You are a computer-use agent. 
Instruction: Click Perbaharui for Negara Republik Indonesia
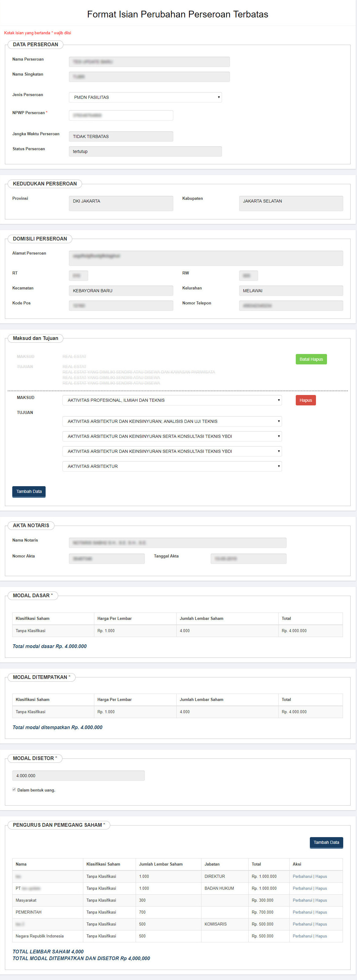click(x=302, y=936)
